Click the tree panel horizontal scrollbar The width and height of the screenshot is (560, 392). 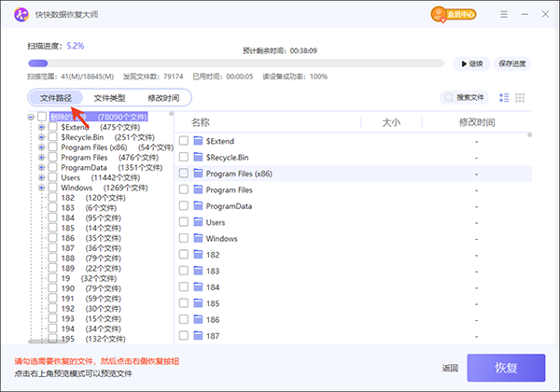pos(48,342)
